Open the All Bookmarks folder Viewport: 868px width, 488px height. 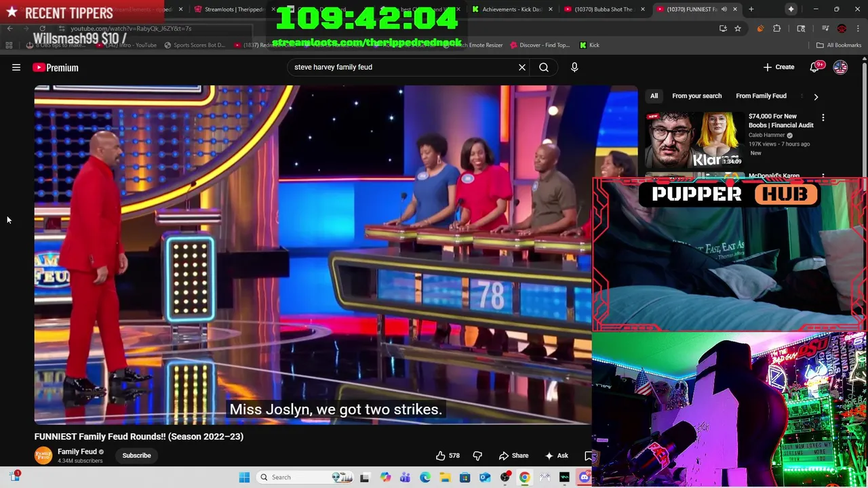(x=839, y=45)
